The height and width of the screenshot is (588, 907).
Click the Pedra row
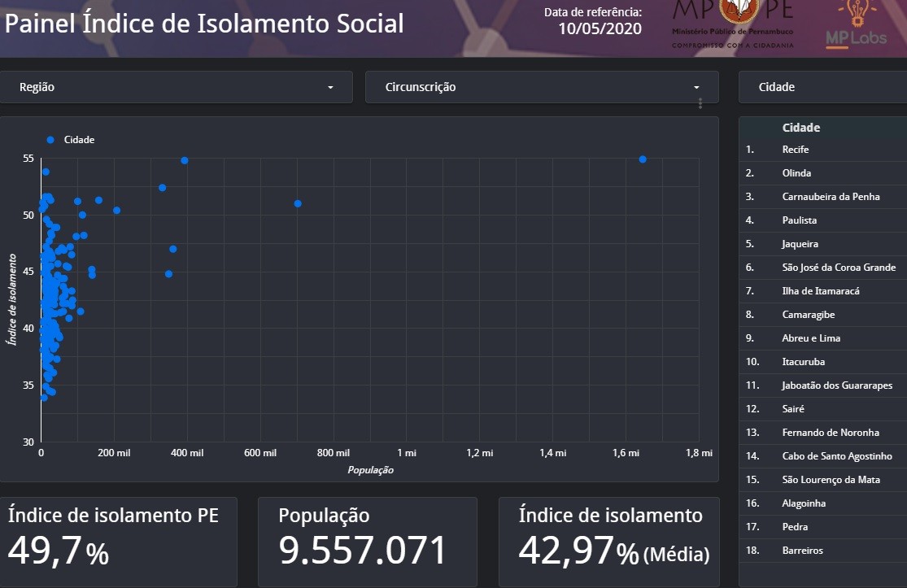coord(822,527)
